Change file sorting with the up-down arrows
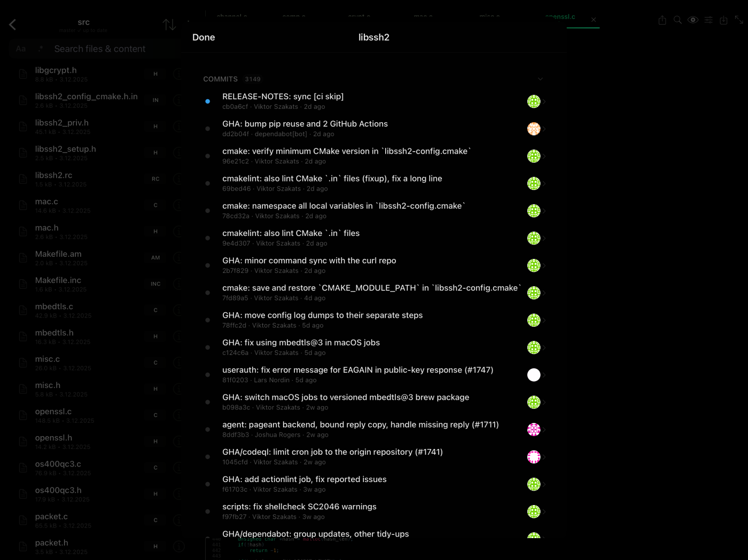This screenshot has height=560, width=748. pos(169,24)
